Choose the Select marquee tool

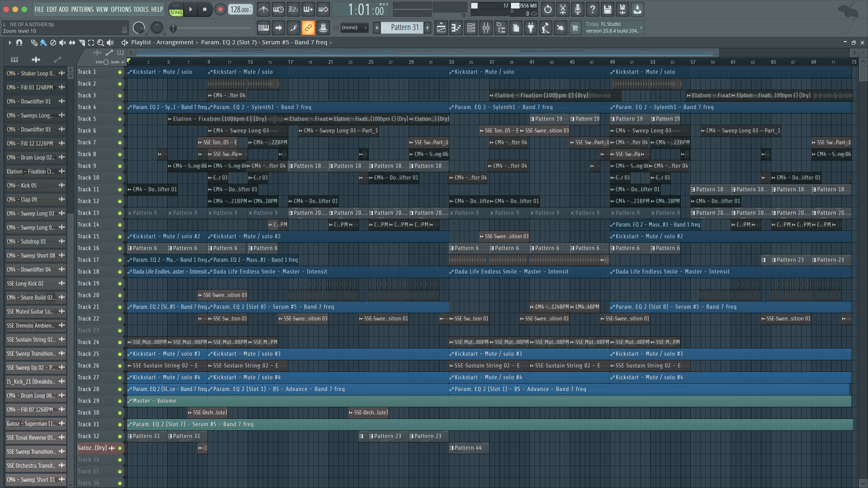pos(91,42)
